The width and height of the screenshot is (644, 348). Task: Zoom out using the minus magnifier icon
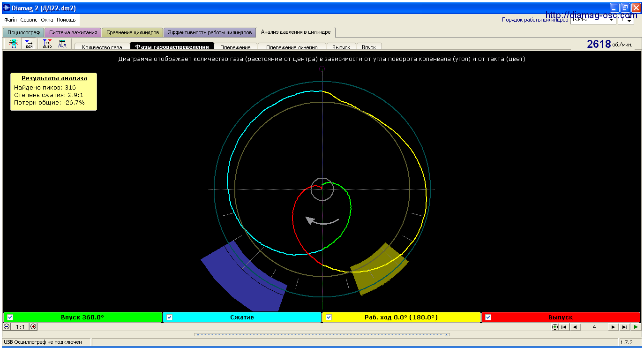[x=7, y=327]
